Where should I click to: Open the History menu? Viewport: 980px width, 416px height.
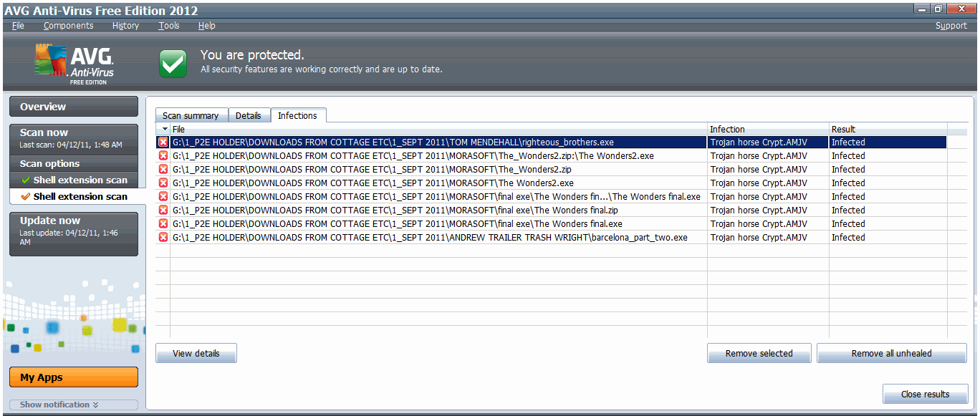click(125, 26)
